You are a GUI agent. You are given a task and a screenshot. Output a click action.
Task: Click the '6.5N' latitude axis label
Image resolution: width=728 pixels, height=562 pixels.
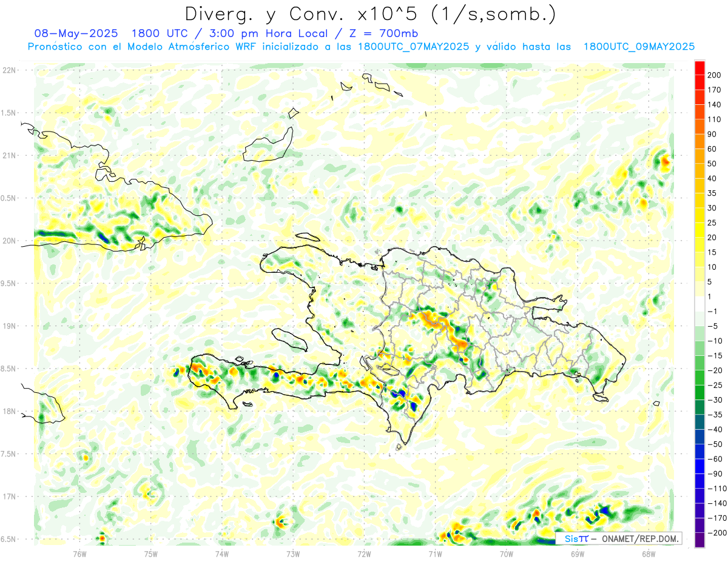click(8, 539)
